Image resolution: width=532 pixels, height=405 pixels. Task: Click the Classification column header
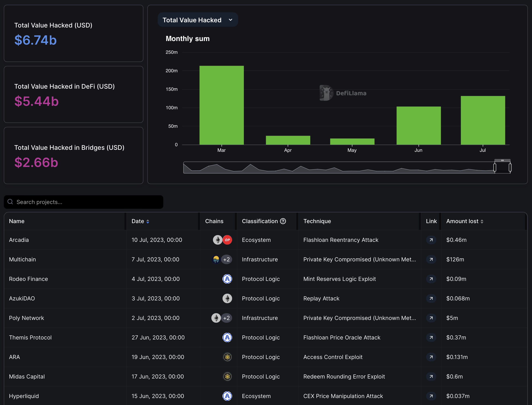coord(260,221)
